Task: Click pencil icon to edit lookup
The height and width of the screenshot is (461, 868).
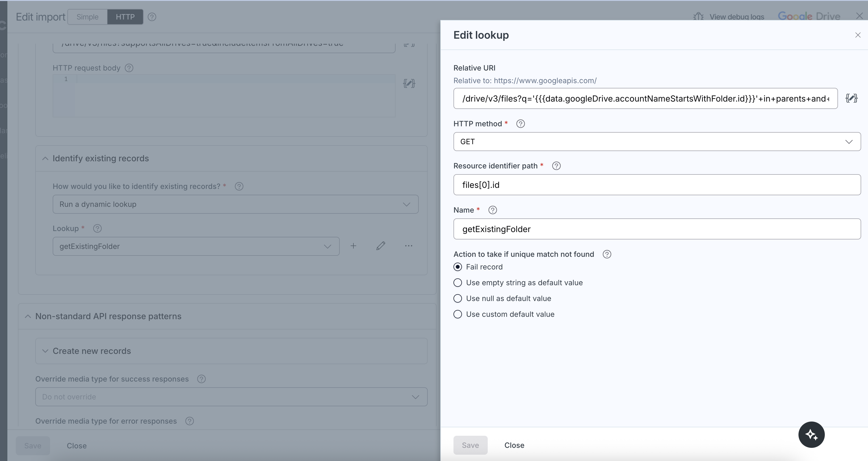Action: click(381, 246)
